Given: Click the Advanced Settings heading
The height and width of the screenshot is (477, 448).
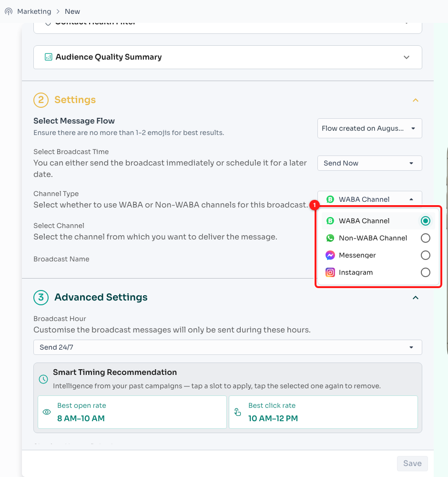Looking at the screenshot, I should click(x=101, y=297).
